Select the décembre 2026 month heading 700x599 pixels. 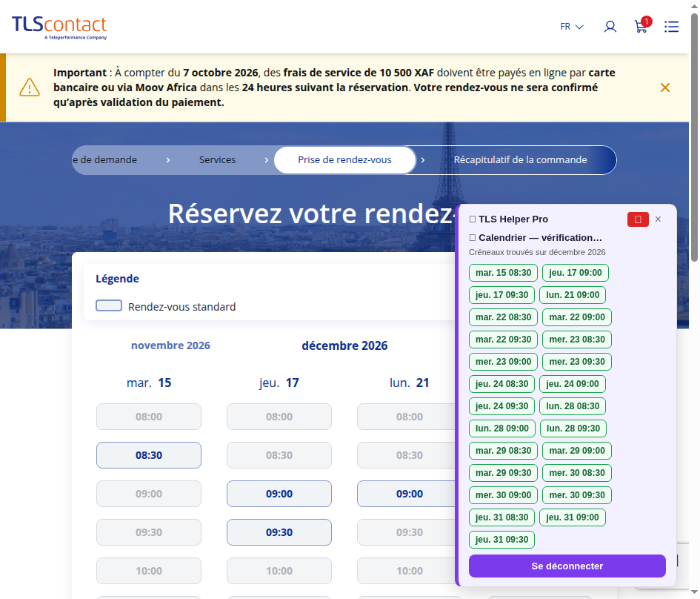pyautogui.click(x=344, y=345)
